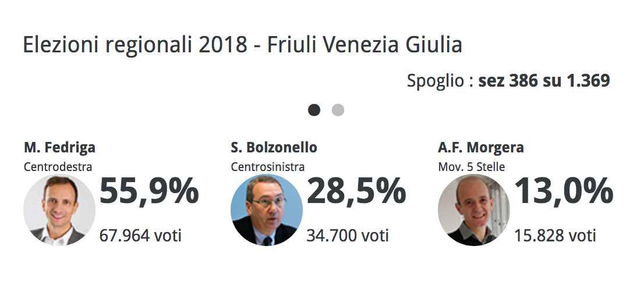Click the 34.700 voti count
The height and width of the screenshot is (292, 644).
coord(348,236)
